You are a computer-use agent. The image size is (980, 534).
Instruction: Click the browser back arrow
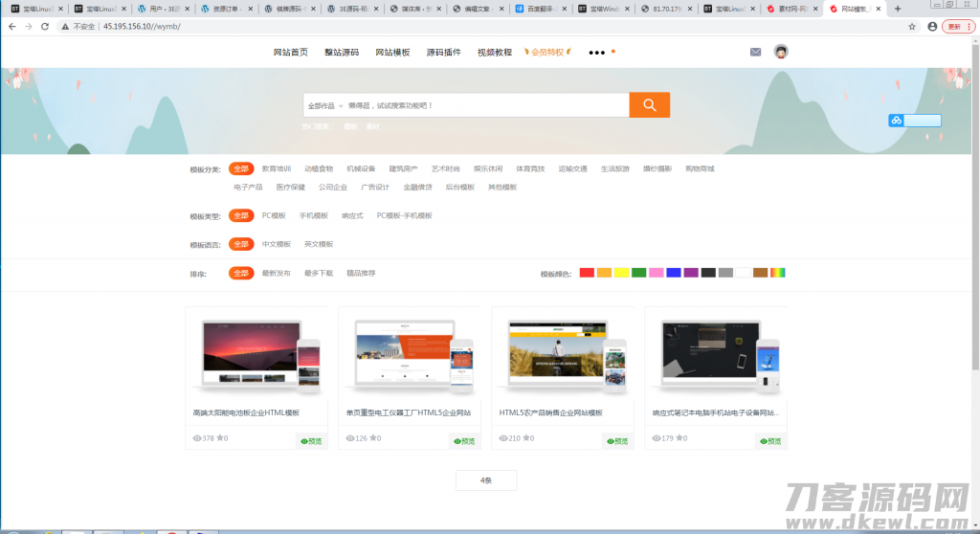[x=11, y=27]
